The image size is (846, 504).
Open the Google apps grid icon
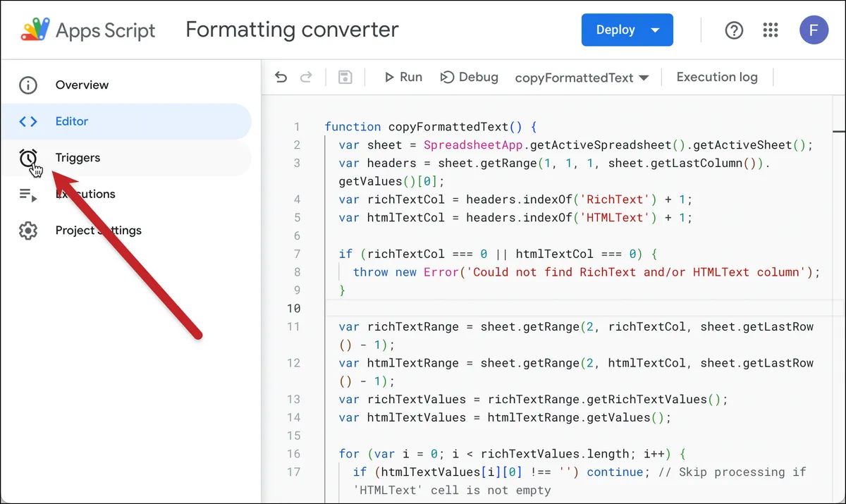[771, 30]
